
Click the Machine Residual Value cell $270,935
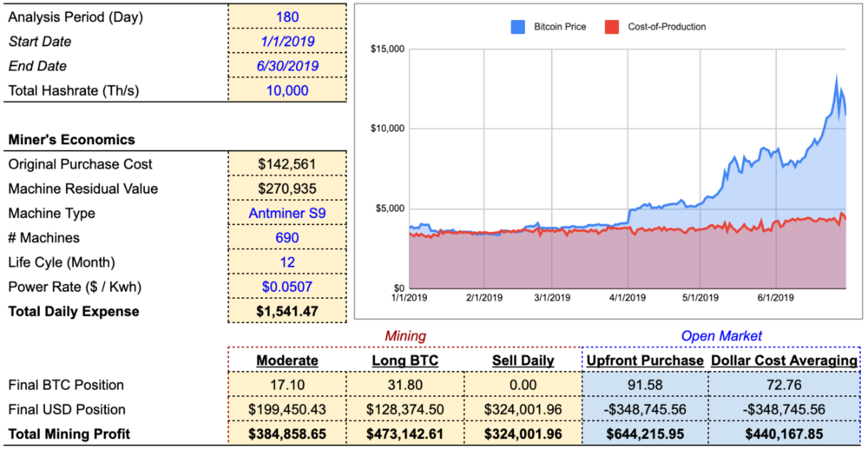click(287, 189)
